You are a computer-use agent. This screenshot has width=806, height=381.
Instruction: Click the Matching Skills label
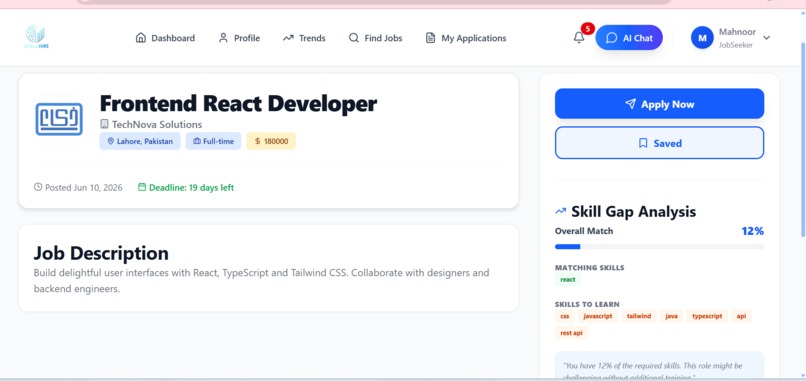tap(590, 268)
